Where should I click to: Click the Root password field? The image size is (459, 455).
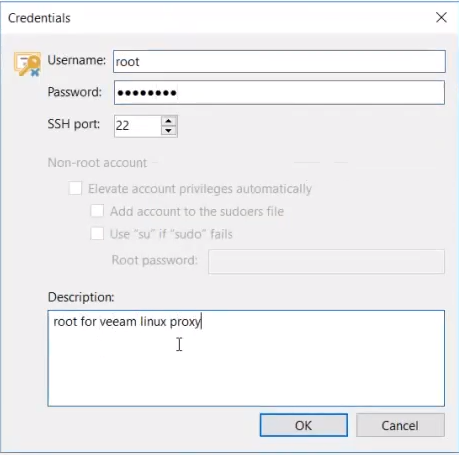coord(326,262)
